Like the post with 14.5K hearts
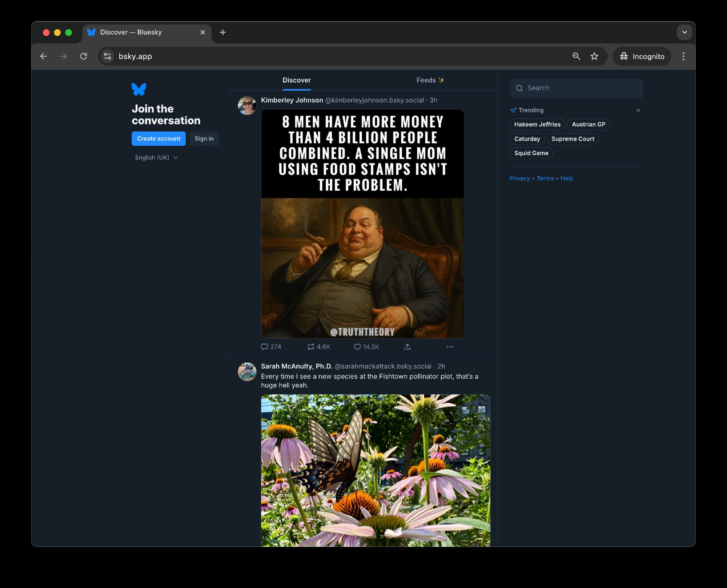This screenshot has height=588, width=727. click(357, 347)
